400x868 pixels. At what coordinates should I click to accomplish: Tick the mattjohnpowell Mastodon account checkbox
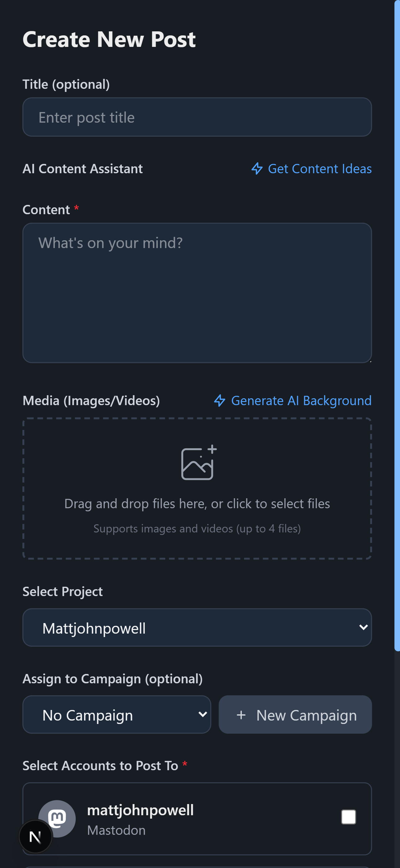pyautogui.click(x=348, y=817)
